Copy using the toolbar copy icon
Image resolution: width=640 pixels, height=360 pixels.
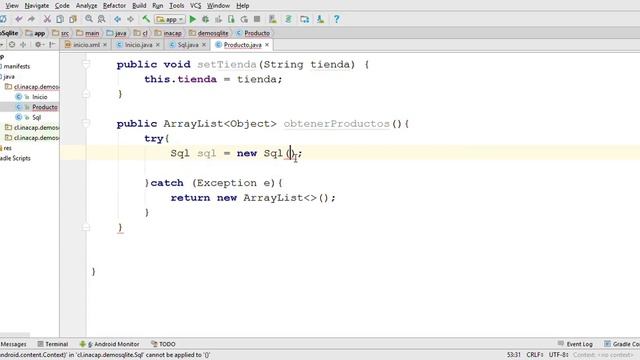click(60, 19)
